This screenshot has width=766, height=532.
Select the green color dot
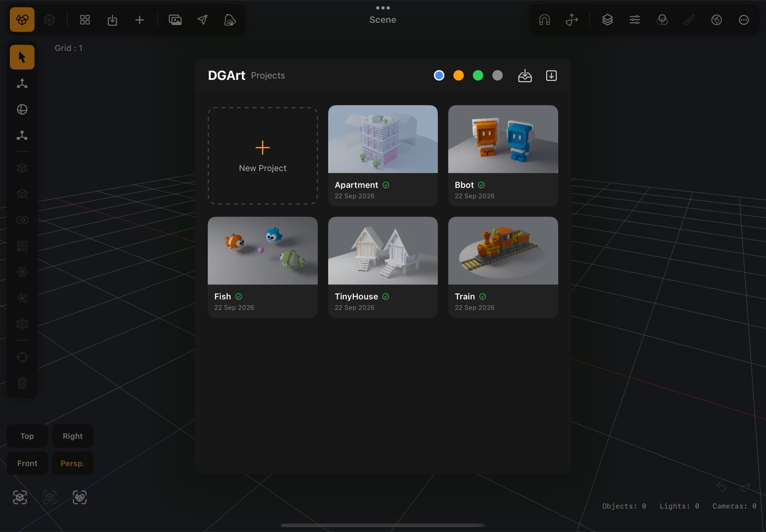pyautogui.click(x=478, y=75)
